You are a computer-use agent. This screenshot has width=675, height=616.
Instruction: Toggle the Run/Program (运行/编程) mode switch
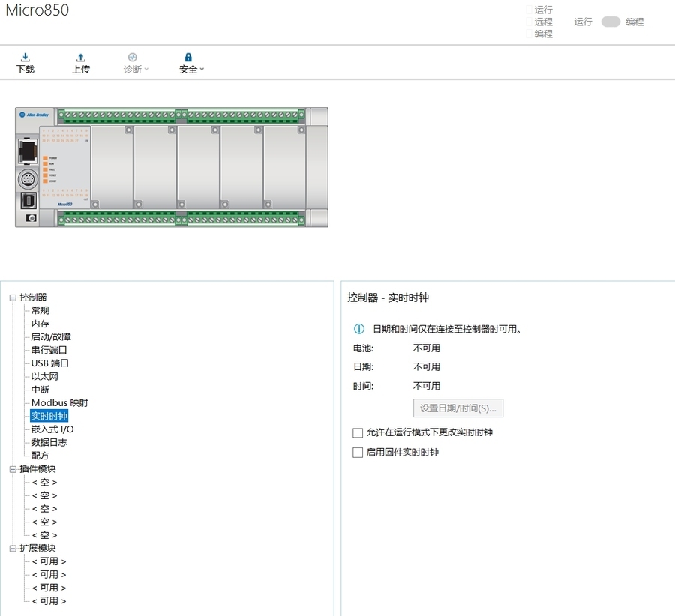tap(610, 22)
